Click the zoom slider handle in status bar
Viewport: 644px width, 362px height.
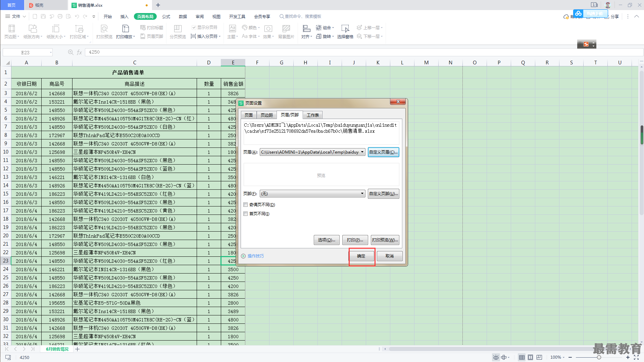click(x=599, y=357)
